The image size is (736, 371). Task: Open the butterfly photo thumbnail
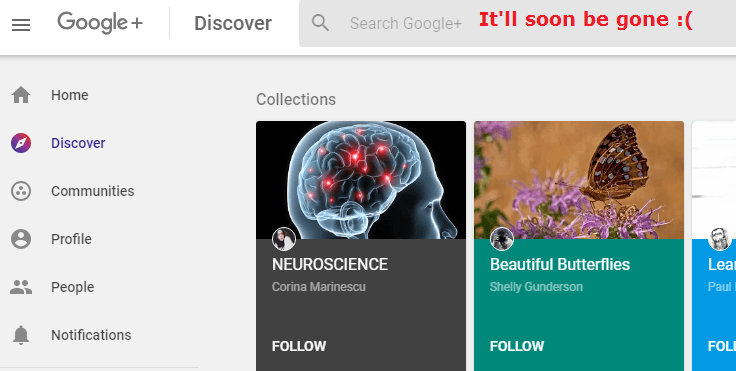(x=579, y=180)
